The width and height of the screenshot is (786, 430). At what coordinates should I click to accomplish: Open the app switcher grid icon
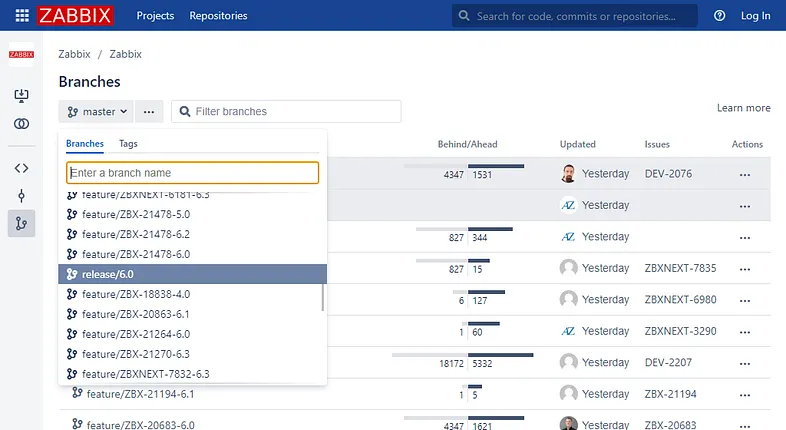(x=22, y=16)
